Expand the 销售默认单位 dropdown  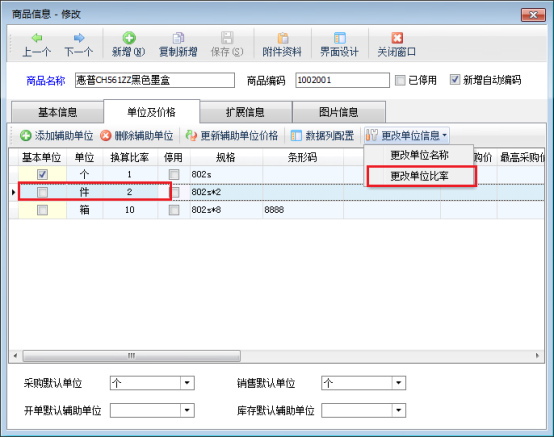pyautogui.click(x=399, y=383)
